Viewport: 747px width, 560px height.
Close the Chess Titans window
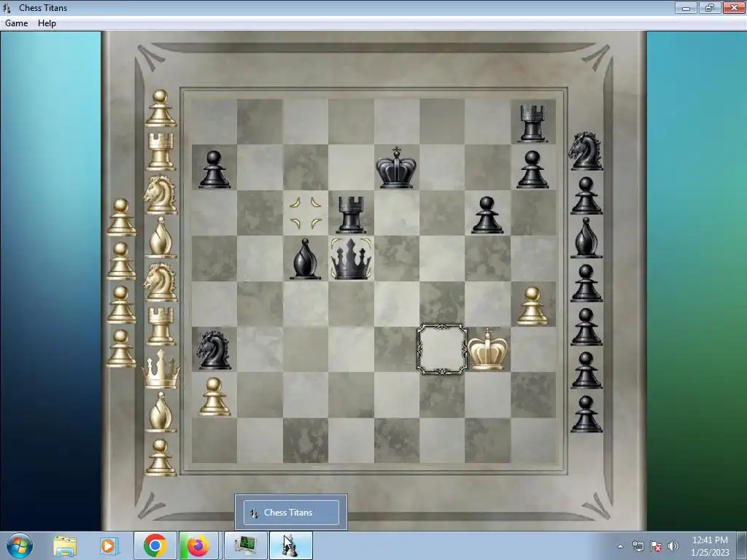tap(734, 7)
